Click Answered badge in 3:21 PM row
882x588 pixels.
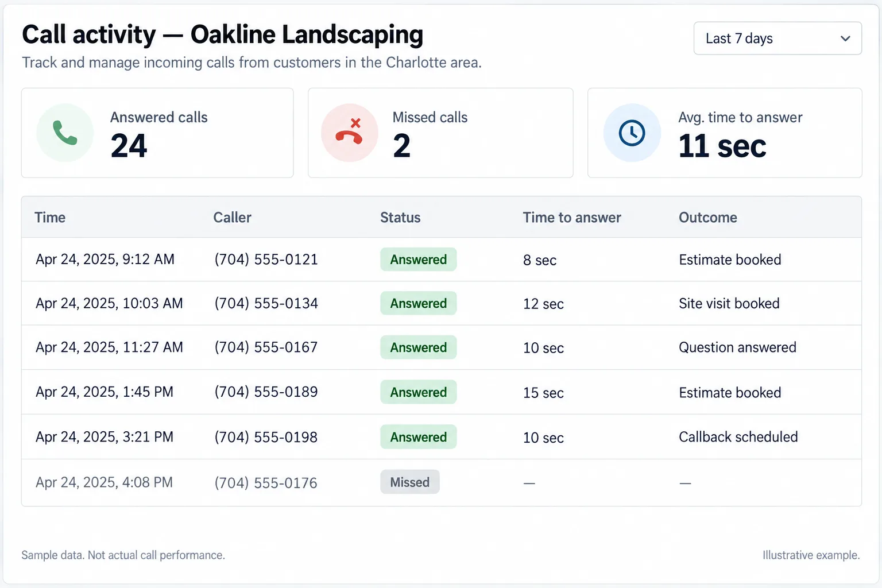click(x=419, y=437)
